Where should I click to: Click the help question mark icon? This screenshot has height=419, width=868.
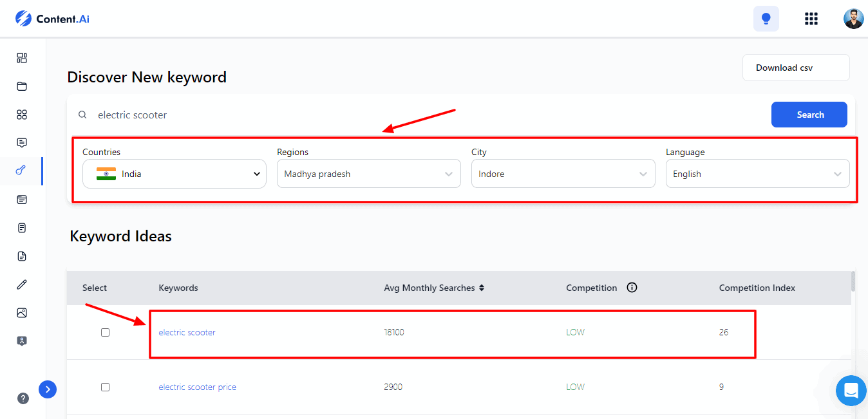(x=23, y=398)
